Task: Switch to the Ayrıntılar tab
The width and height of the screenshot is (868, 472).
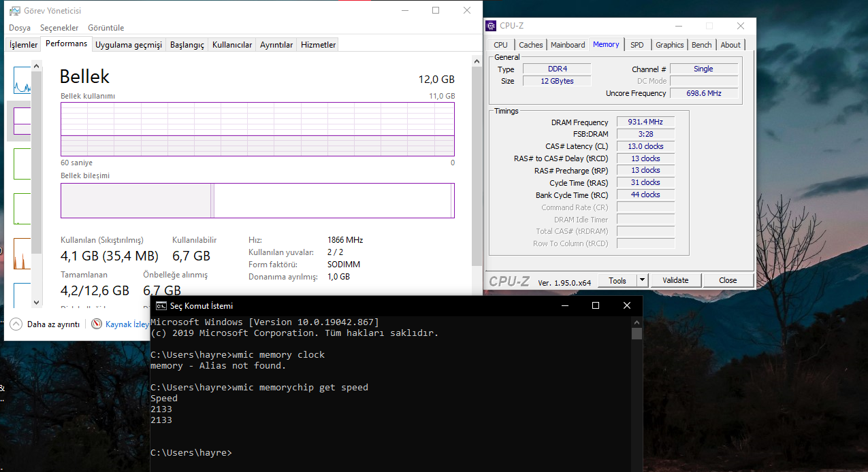Action: click(276, 45)
